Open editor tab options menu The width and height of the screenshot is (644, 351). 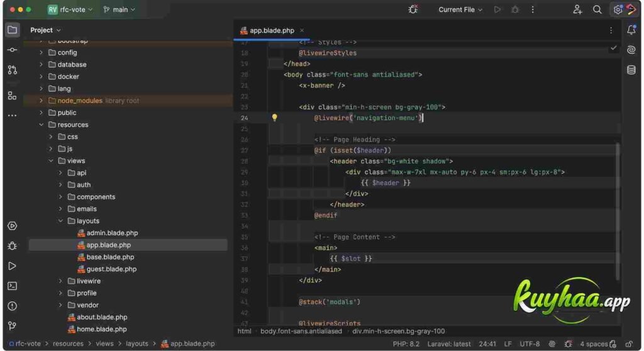pyautogui.click(x=611, y=30)
